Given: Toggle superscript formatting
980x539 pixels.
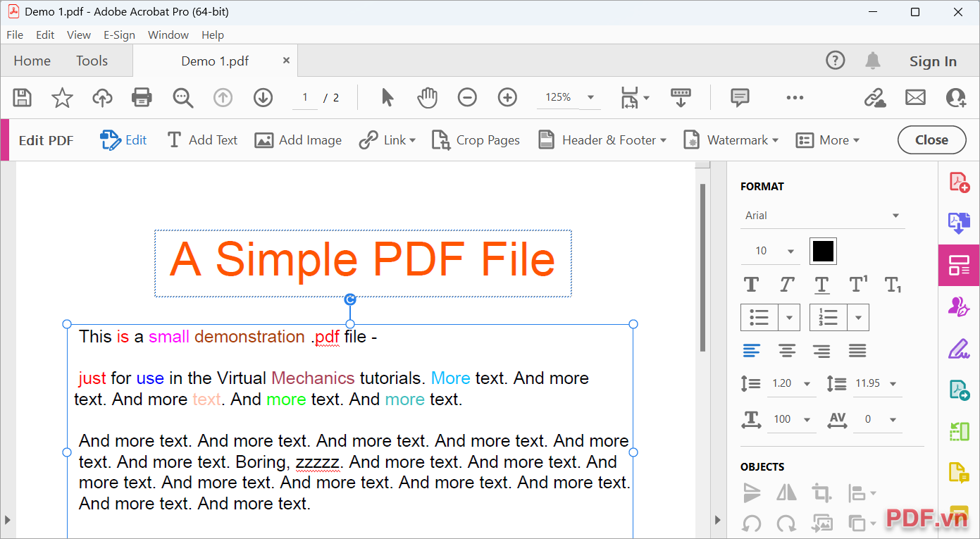Looking at the screenshot, I should click(x=858, y=285).
